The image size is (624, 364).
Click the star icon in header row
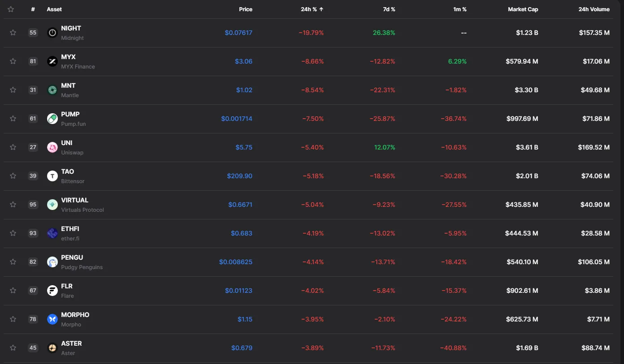[x=11, y=9]
